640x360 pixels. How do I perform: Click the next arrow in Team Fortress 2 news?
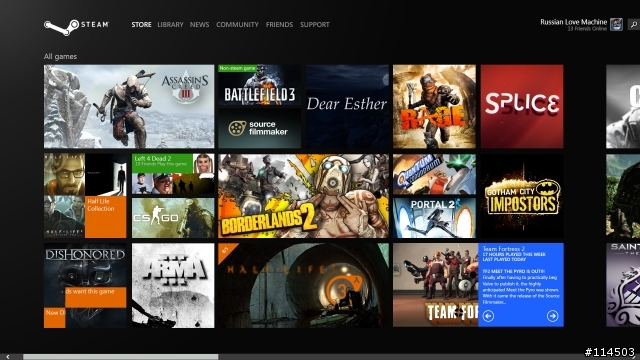click(x=552, y=316)
